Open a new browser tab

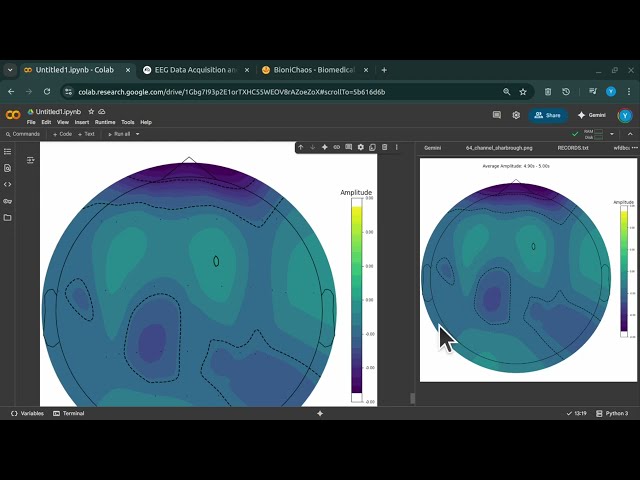pos(384,70)
